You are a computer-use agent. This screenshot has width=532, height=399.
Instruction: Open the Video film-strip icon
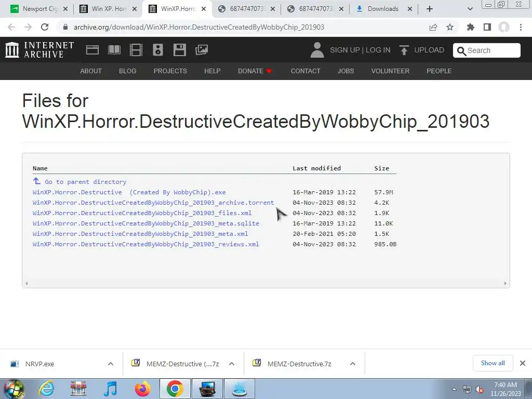point(136,50)
